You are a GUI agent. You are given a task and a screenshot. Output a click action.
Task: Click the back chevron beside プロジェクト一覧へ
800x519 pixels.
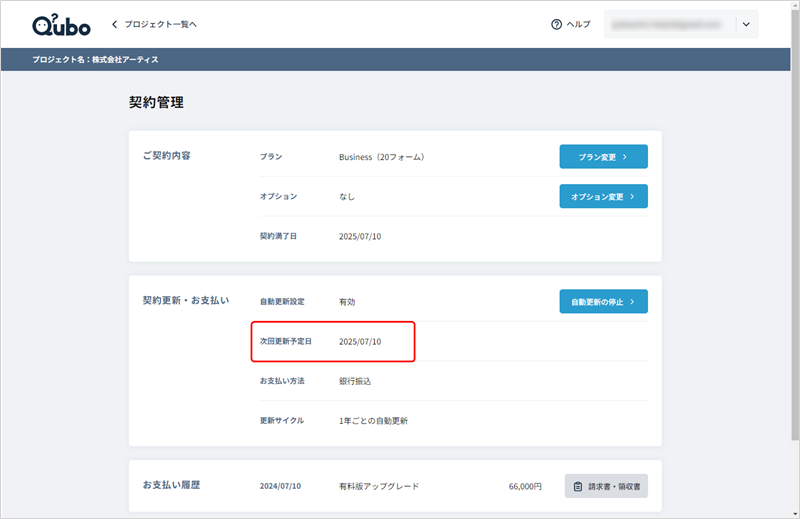coord(114,24)
